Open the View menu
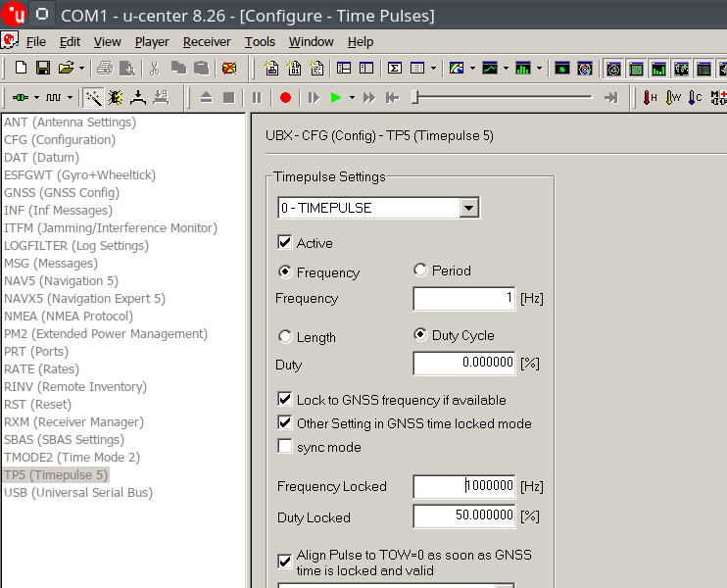Viewport: 727px width, 588px height. [x=107, y=42]
